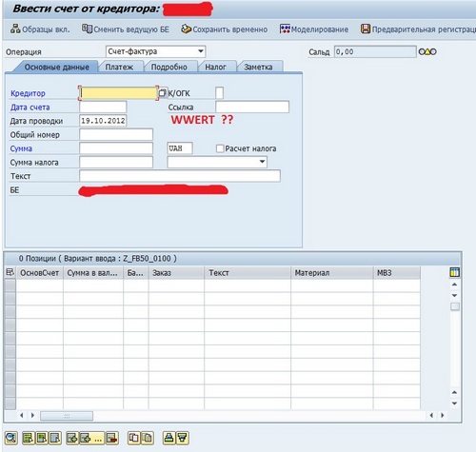Screen dimensions: 476x452
Task: Open the Налог tab
Action: tap(215, 67)
